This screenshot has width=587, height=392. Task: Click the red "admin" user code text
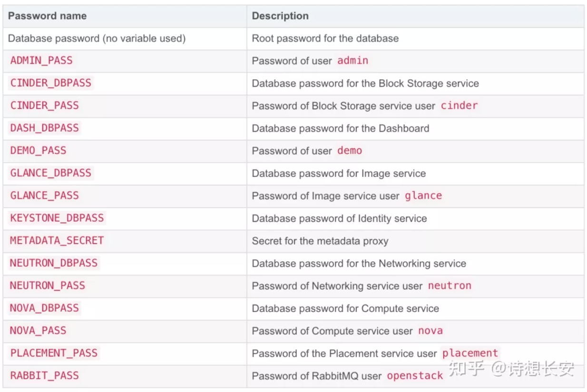352,60
